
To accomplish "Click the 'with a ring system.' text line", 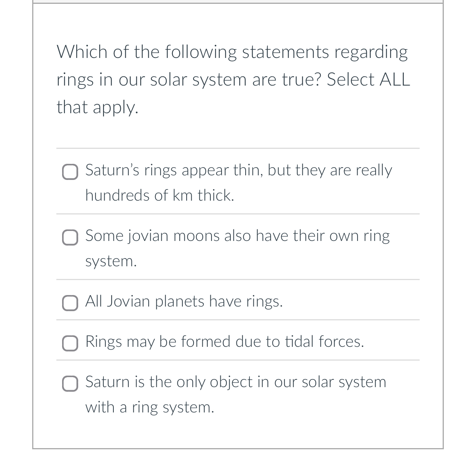I will tap(149, 407).
